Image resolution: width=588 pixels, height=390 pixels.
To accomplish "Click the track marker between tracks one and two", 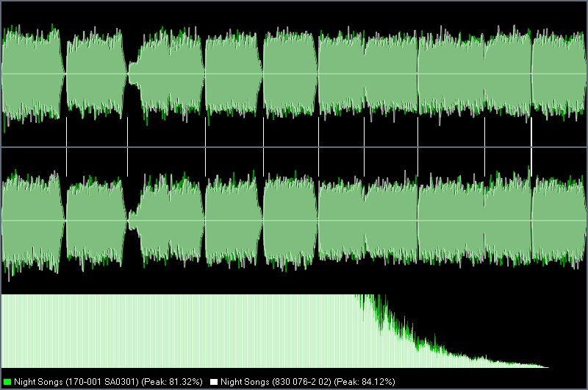I will tap(66, 146).
